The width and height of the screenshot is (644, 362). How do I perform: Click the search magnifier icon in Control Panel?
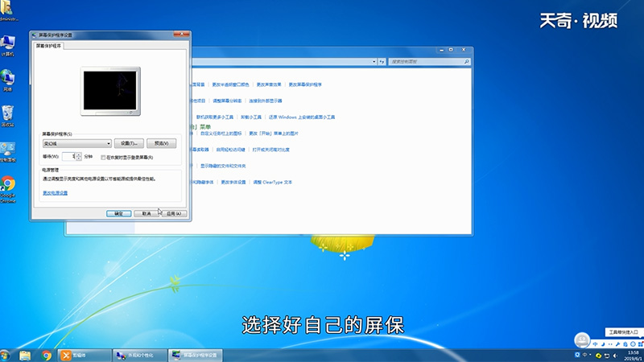(467, 62)
